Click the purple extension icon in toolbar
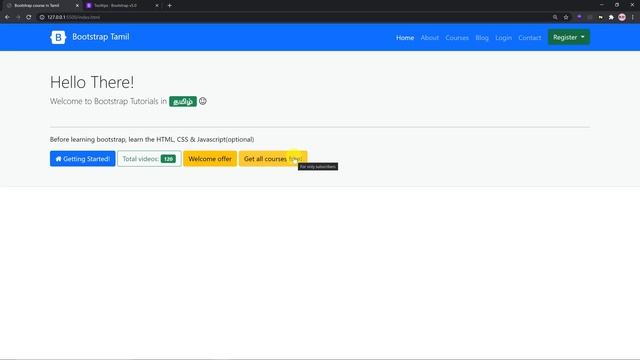 tap(579, 17)
